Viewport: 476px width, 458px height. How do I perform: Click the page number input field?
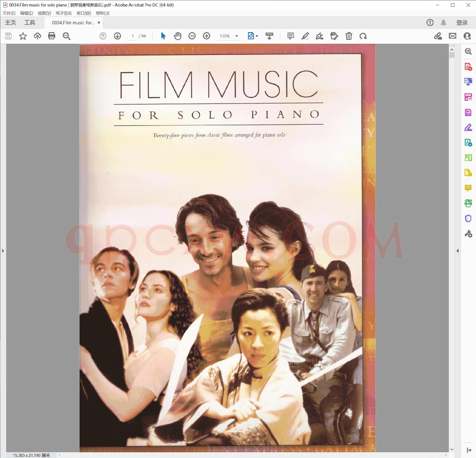133,36
